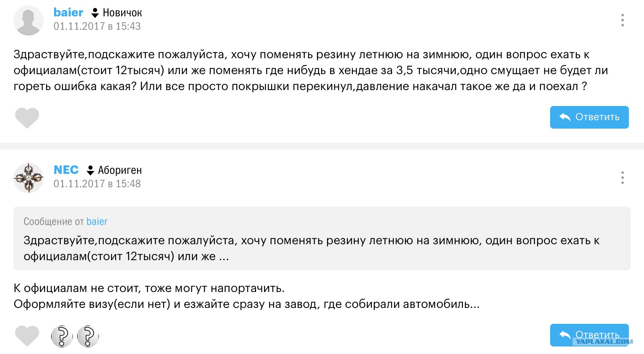Click the timestamp 01.11.2017 в 15:43
The image size is (644, 354).
click(97, 26)
